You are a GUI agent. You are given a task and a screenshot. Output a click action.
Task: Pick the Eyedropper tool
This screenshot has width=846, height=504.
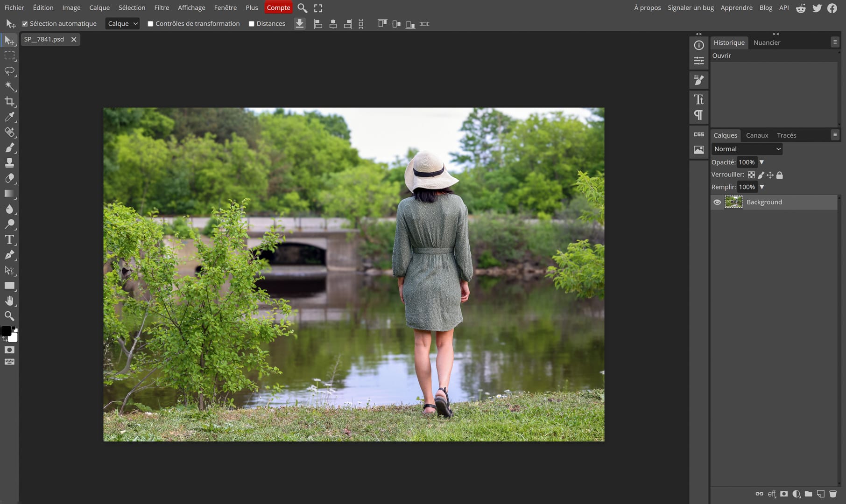[9, 117]
